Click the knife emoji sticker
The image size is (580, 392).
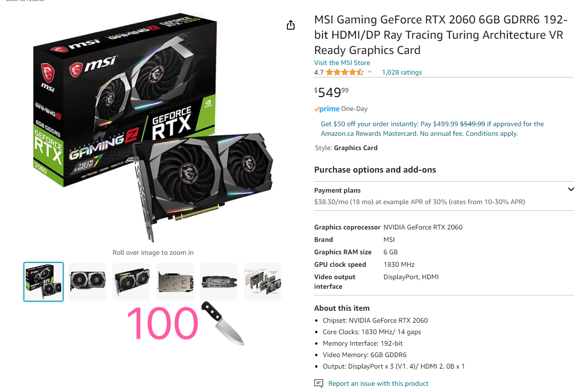click(223, 323)
